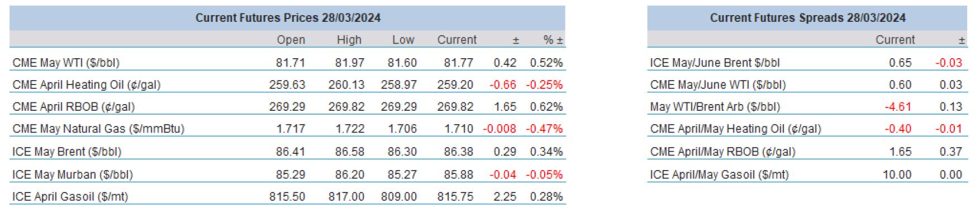Click CME May Natural Gas ($/mmBtu) label
The width and height of the screenshot is (980, 216).
(98, 129)
